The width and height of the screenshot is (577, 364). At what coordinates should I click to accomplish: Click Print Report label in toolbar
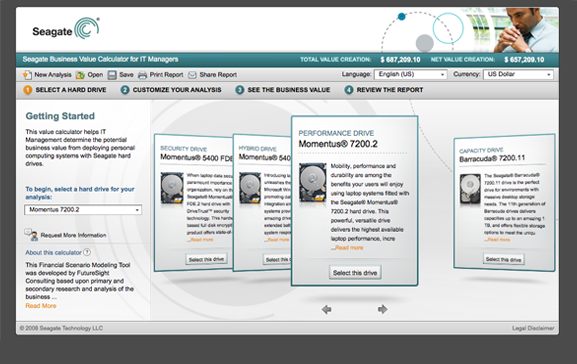[166, 75]
